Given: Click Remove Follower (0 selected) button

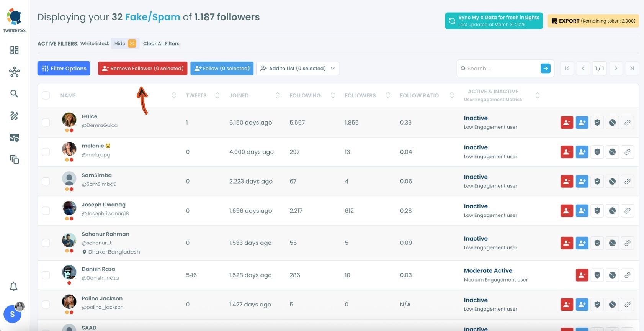Looking at the screenshot, I should point(143,69).
